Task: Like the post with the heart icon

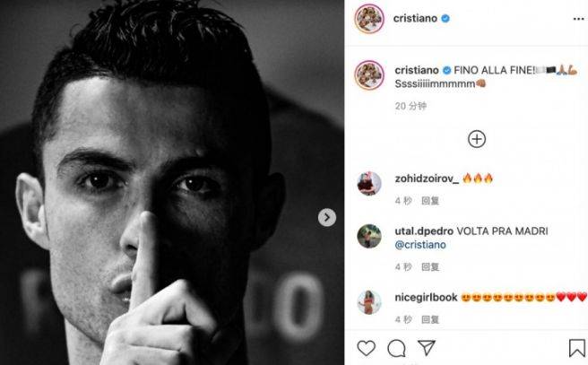Action: tap(366, 348)
